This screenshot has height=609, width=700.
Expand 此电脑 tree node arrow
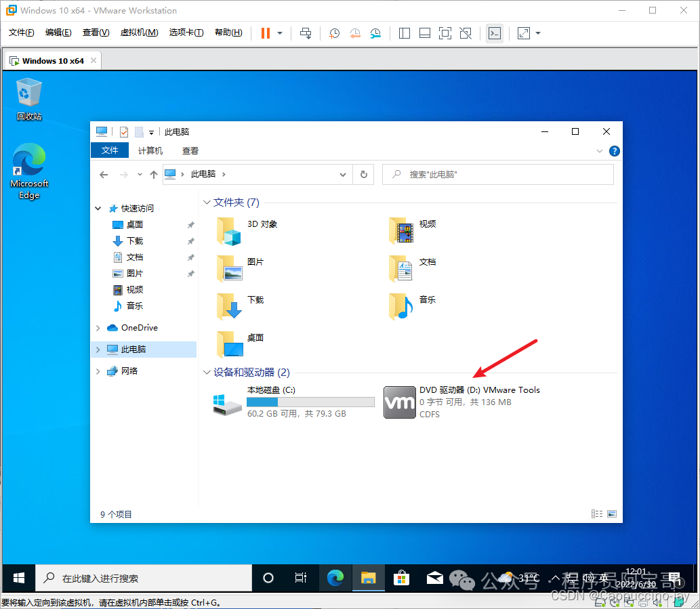pos(98,350)
